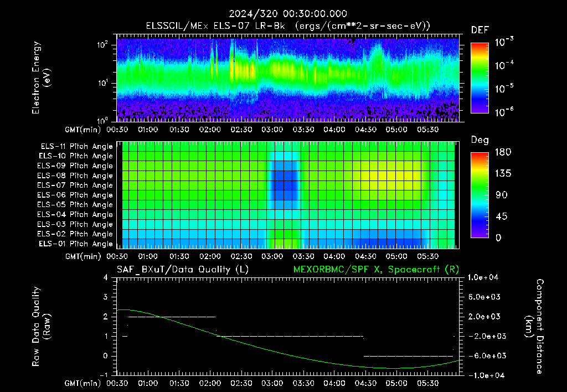Viewport: 567px width, 392px height.
Task: Click the Electron Energy (eV) axis label
Action: click(41, 78)
